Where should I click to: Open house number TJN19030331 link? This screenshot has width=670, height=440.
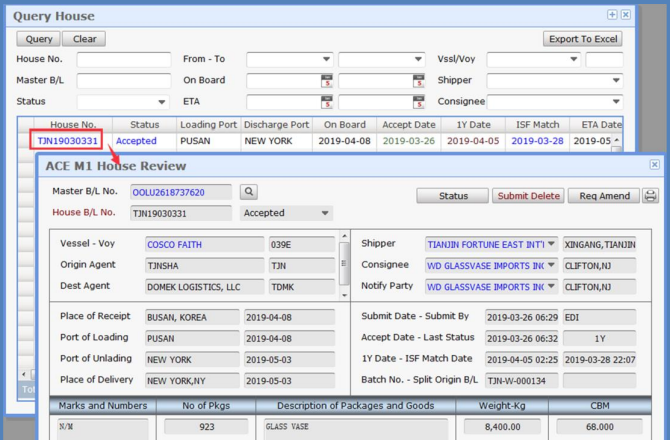point(68,141)
